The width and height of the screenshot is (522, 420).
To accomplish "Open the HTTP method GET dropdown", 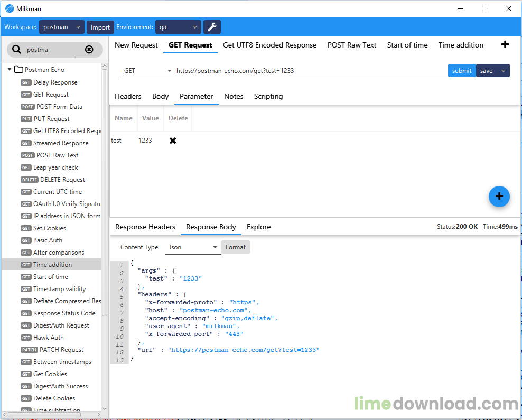I will (x=147, y=71).
